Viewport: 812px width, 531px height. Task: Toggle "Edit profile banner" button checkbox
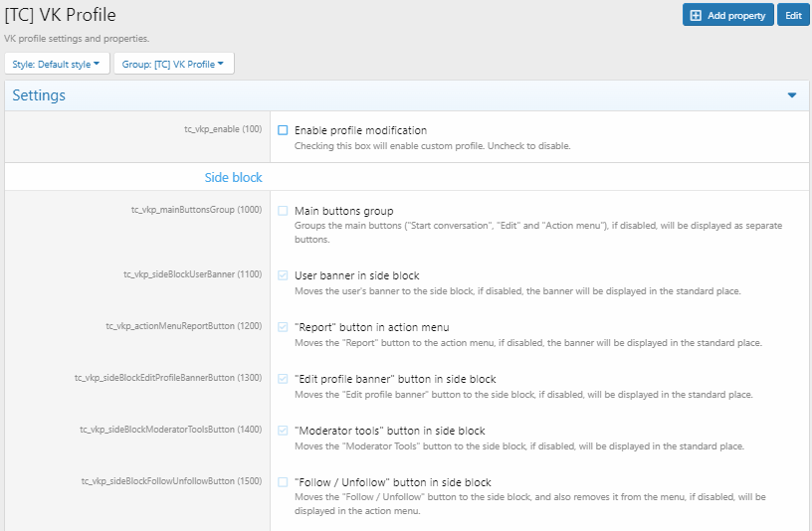pos(283,379)
